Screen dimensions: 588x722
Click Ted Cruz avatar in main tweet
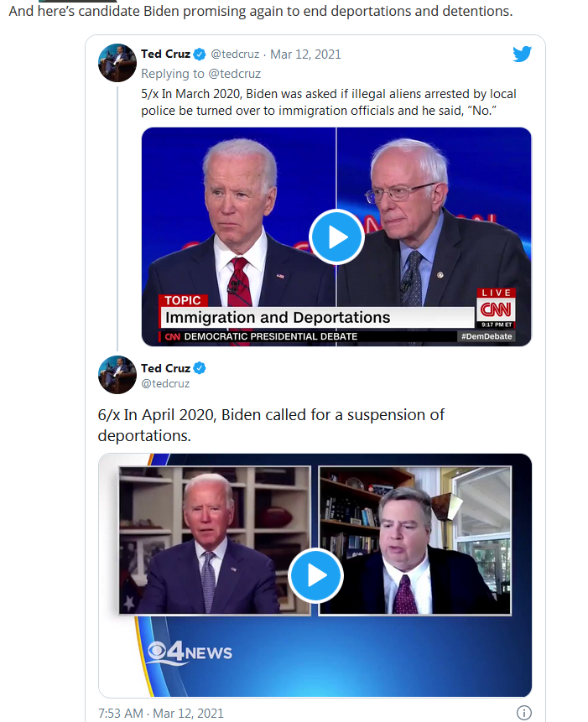point(117,375)
